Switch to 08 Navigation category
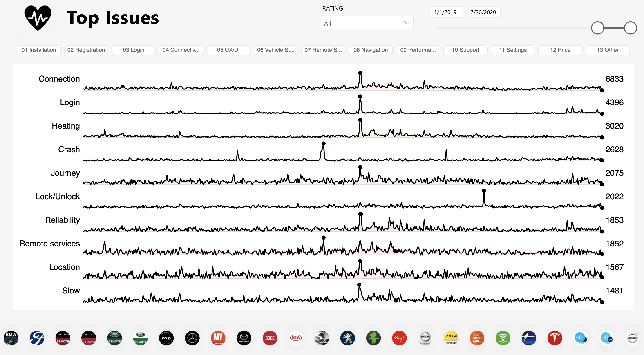The height and width of the screenshot is (355, 644). 371,50
